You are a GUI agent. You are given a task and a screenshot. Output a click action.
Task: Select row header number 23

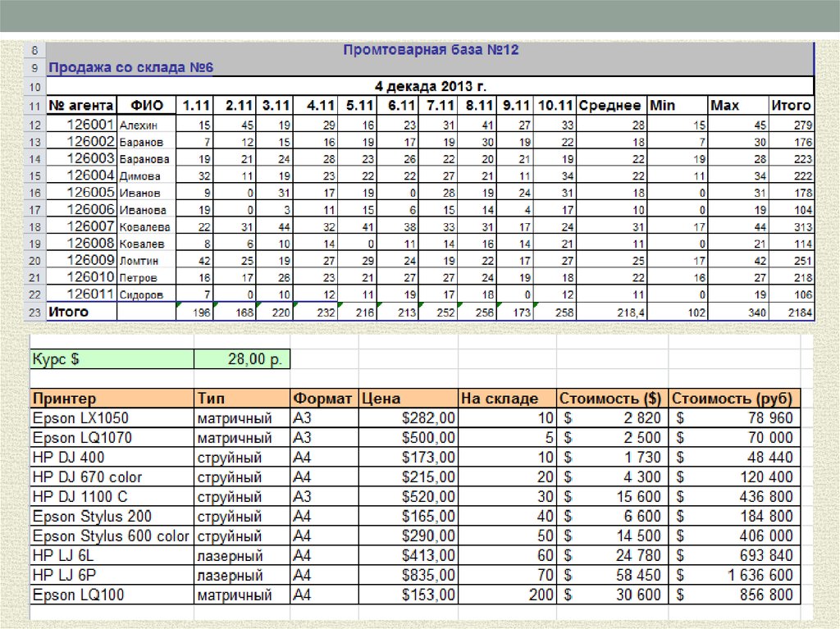pyautogui.click(x=34, y=312)
